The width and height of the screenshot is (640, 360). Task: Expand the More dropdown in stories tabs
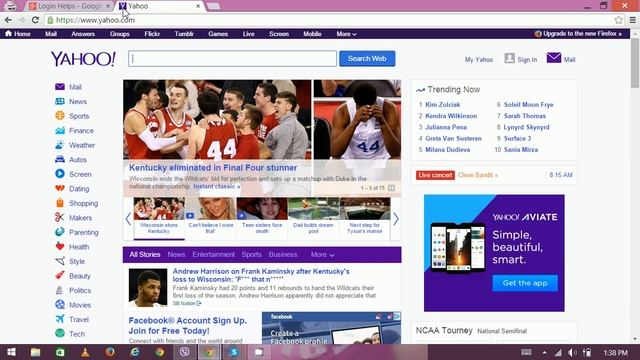(x=322, y=255)
